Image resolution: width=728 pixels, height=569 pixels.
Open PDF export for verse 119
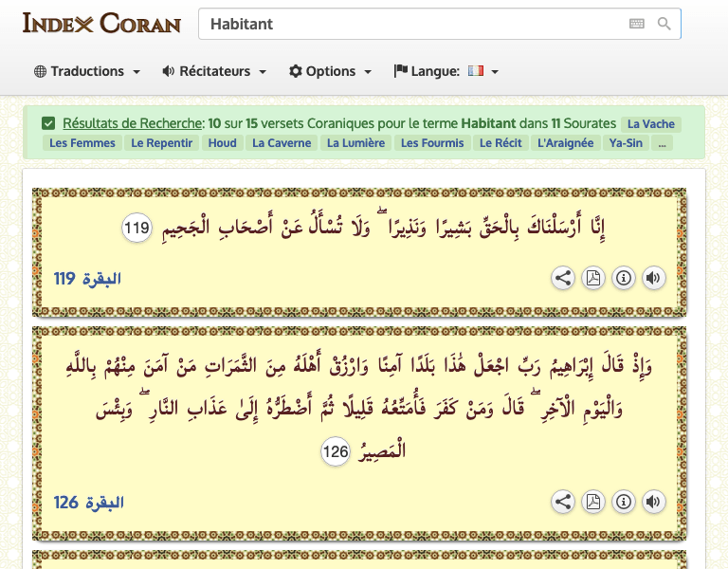[592, 278]
